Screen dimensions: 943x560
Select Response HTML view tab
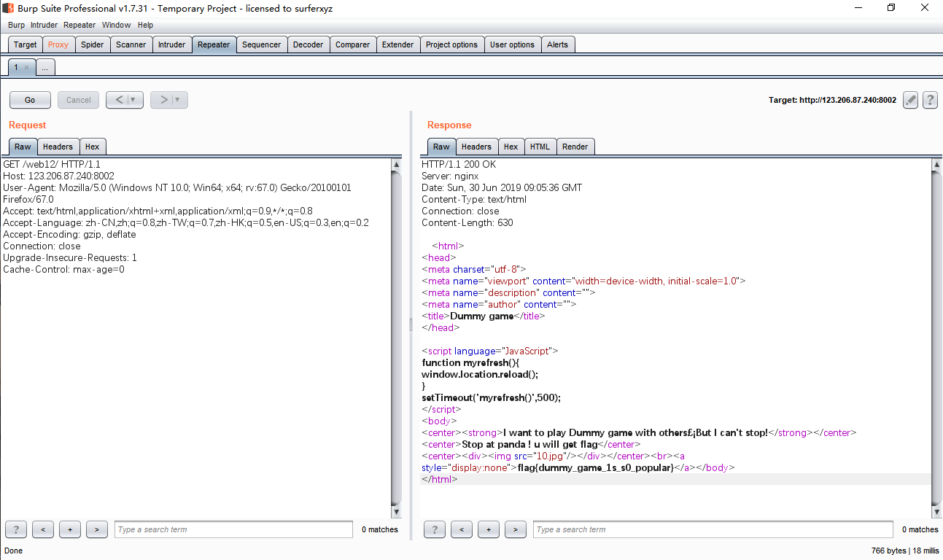(x=540, y=147)
